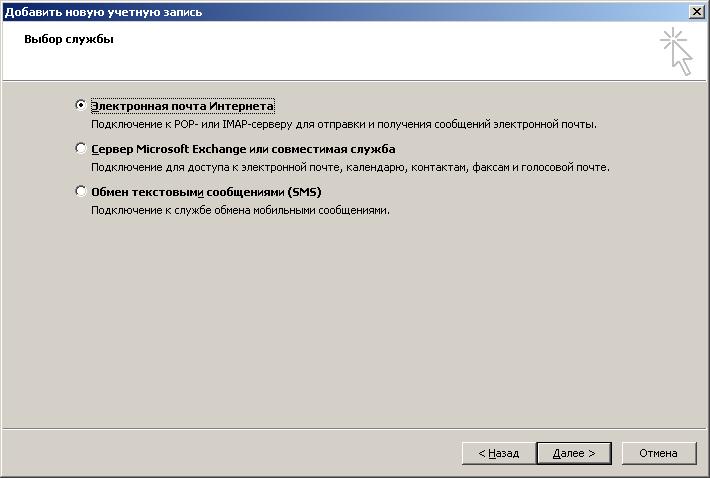This screenshot has width=710, height=478.
Task: Click the word Интернета in the first option
Action: 242,106
